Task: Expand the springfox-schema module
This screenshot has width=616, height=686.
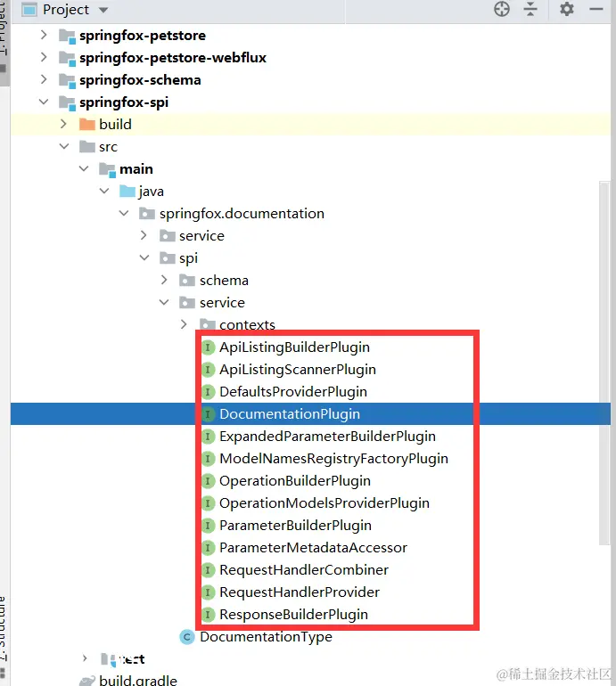Action: [x=44, y=79]
